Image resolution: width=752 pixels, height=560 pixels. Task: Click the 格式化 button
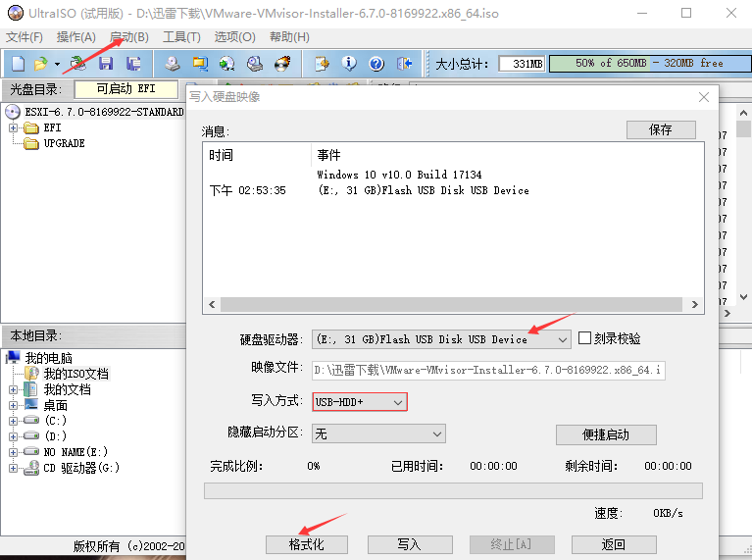(307, 544)
